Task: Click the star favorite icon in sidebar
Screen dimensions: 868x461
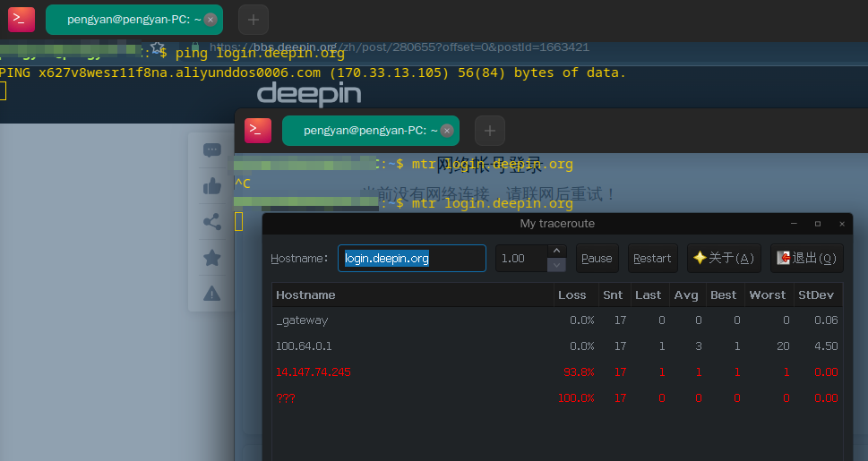Action: coord(212,257)
